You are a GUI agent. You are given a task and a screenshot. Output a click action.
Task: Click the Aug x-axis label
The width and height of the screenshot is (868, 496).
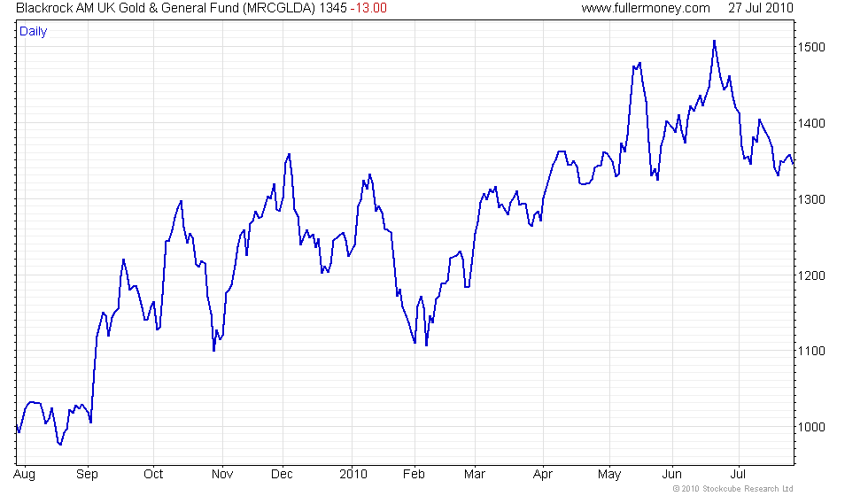(x=25, y=475)
